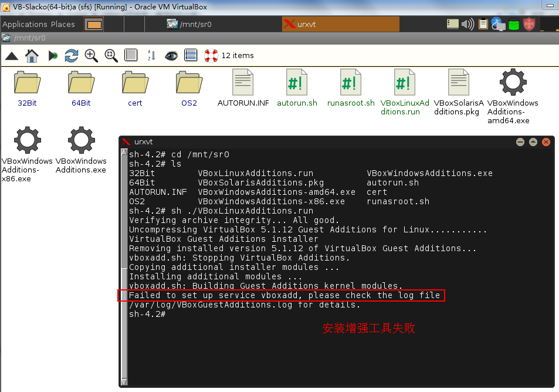Click the blue-lined select-all list icon
The width and height of the screenshot is (559, 392).
[x=191, y=55]
